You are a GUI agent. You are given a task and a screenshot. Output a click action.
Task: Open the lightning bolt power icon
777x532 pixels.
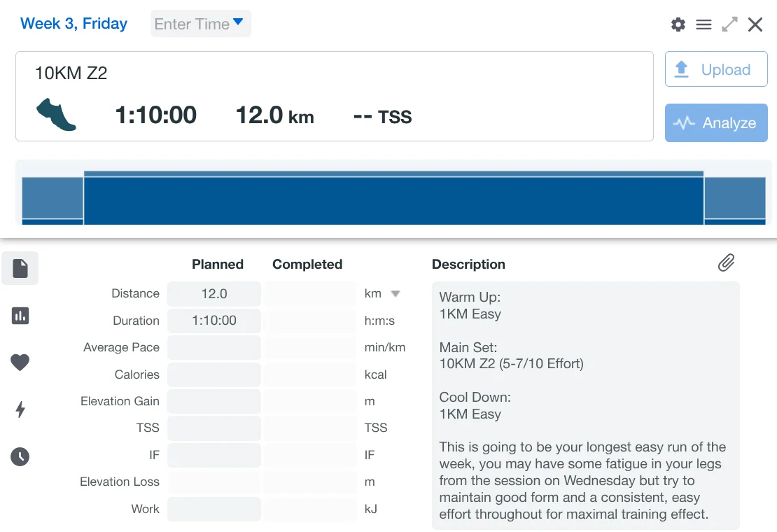(20, 409)
